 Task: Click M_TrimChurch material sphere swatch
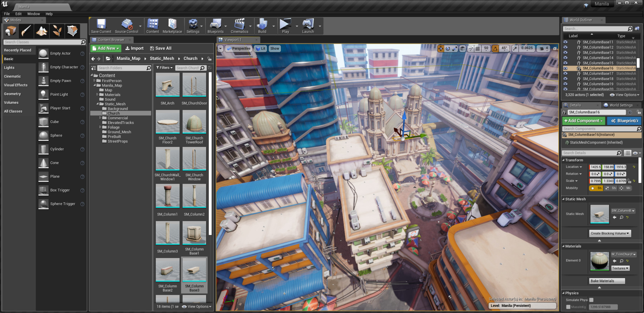click(x=599, y=261)
